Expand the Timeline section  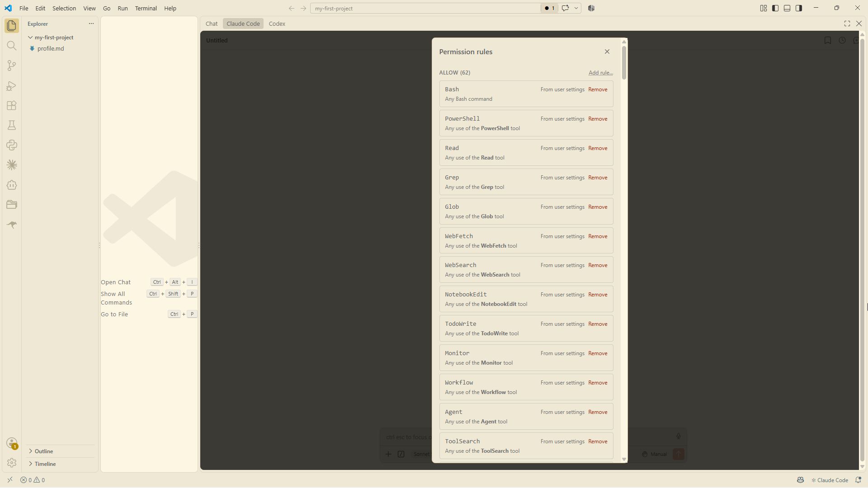(45, 464)
